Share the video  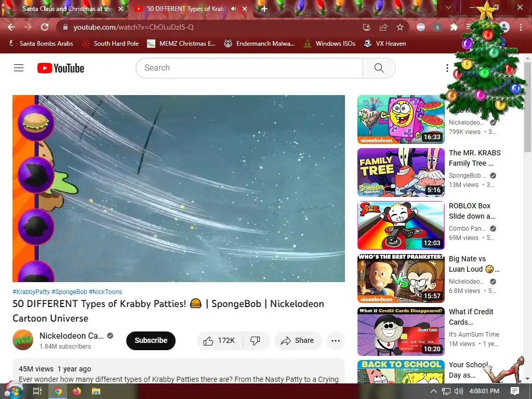298,341
